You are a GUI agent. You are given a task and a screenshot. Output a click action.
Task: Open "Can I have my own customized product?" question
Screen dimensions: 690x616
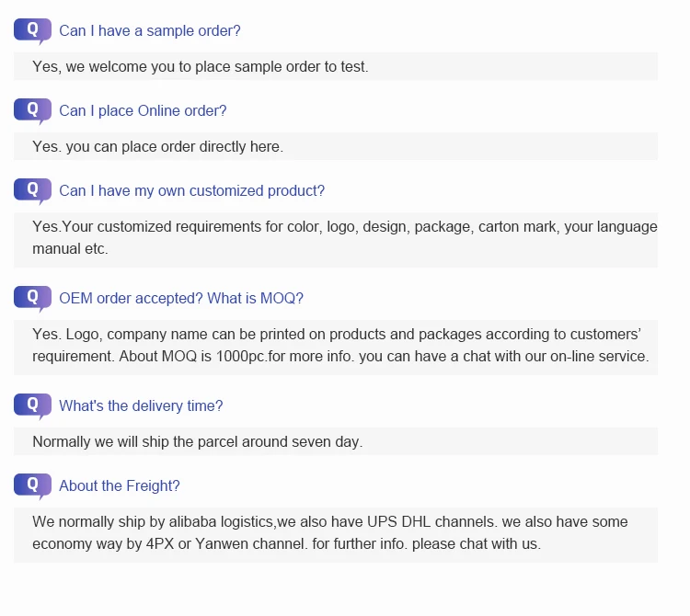click(x=191, y=191)
